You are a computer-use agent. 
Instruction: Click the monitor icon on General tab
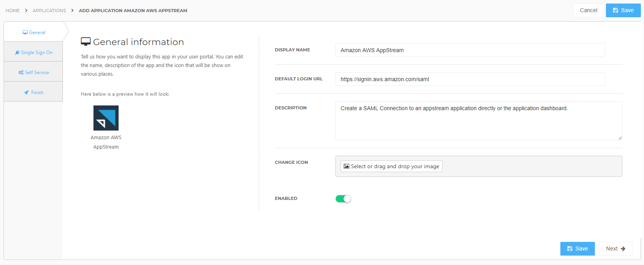[25, 33]
